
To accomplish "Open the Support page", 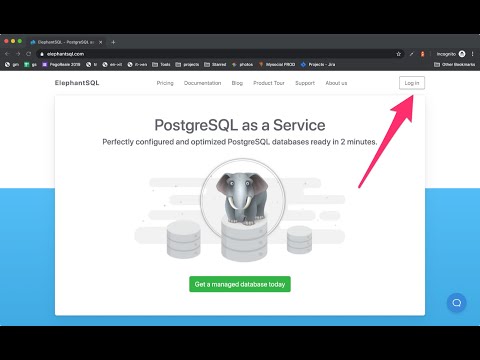I will pyautogui.click(x=305, y=83).
